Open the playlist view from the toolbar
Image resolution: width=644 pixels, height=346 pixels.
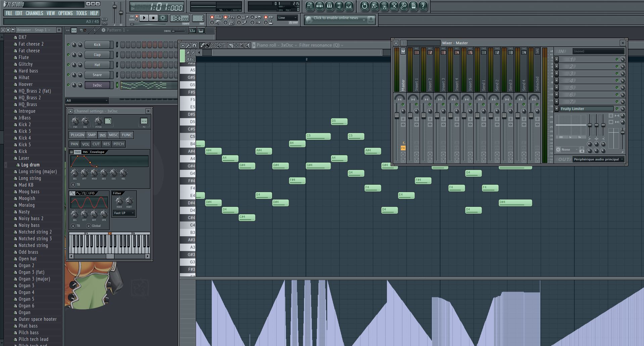point(310,6)
